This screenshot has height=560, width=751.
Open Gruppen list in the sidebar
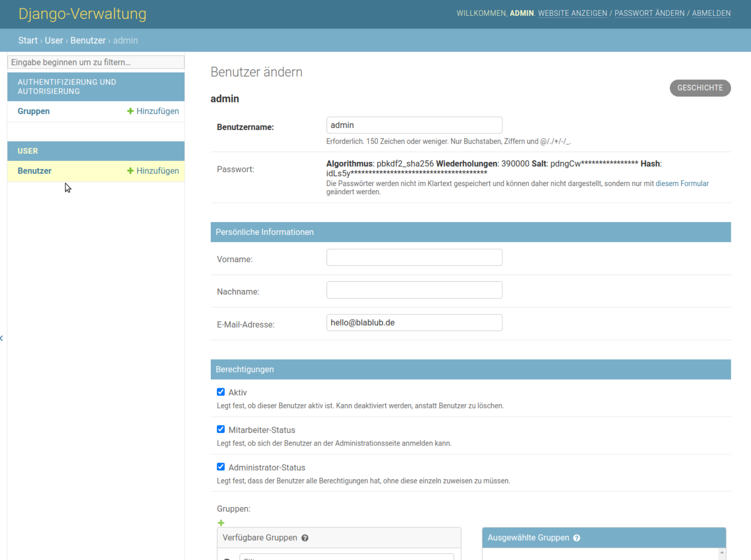[33, 111]
